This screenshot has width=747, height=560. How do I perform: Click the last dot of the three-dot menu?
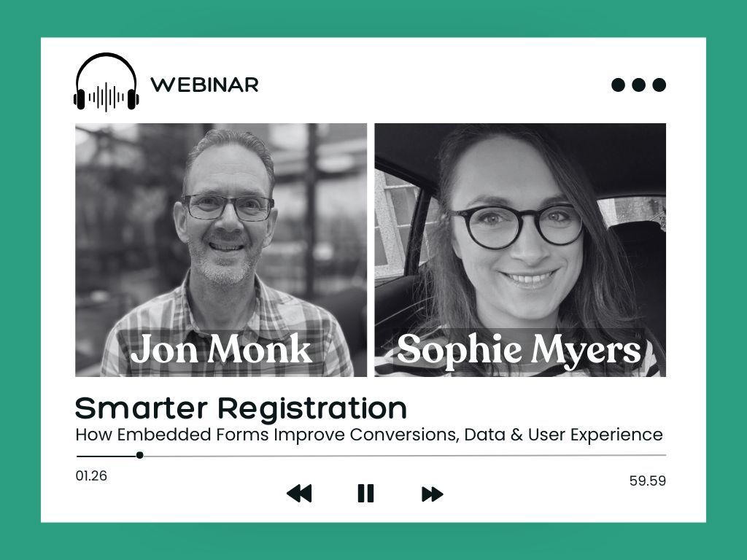click(659, 85)
